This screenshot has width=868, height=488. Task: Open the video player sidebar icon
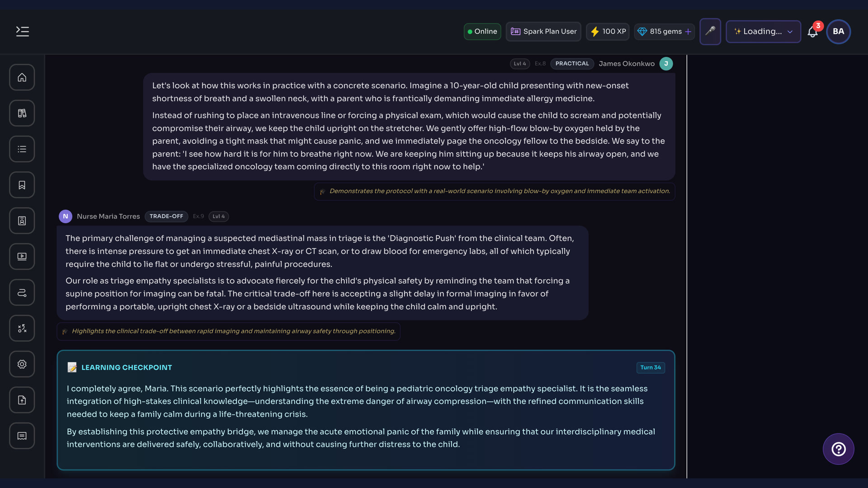[22, 257]
